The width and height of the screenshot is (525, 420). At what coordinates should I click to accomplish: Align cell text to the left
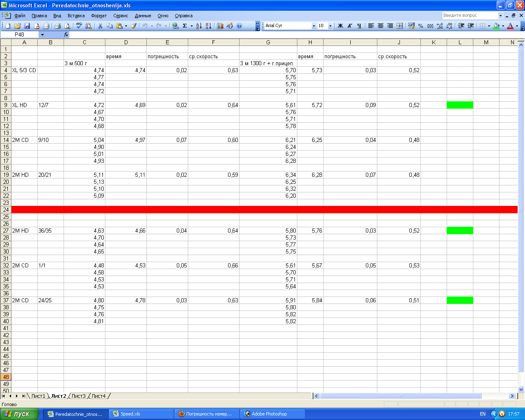tap(371, 26)
